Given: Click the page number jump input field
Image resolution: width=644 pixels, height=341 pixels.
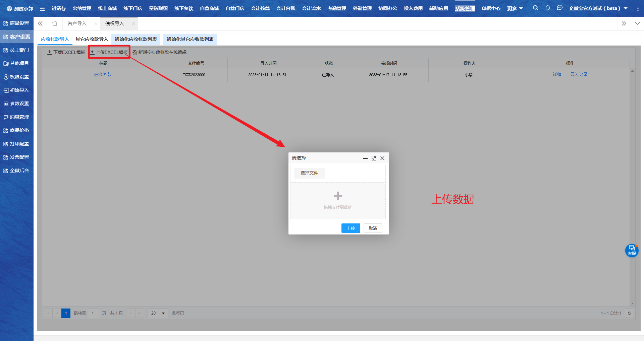Looking at the screenshot, I should [94, 313].
